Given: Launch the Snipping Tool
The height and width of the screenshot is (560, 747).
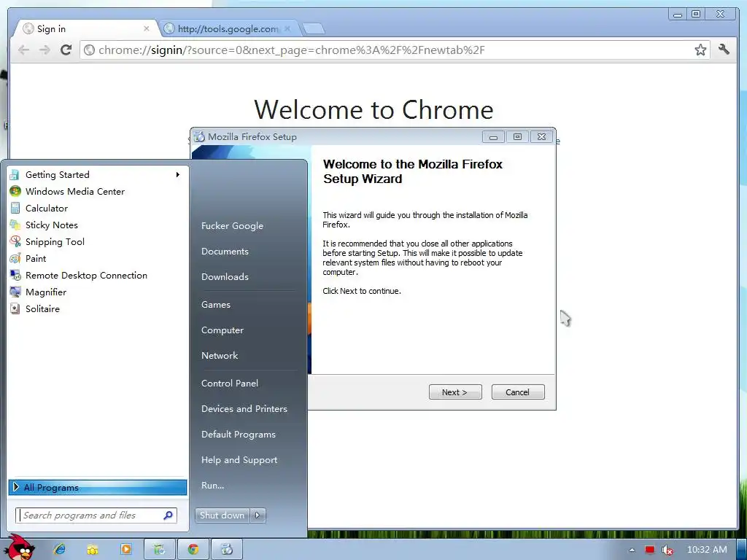Looking at the screenshot, I should pyautogui.click(x=97, y=242).
